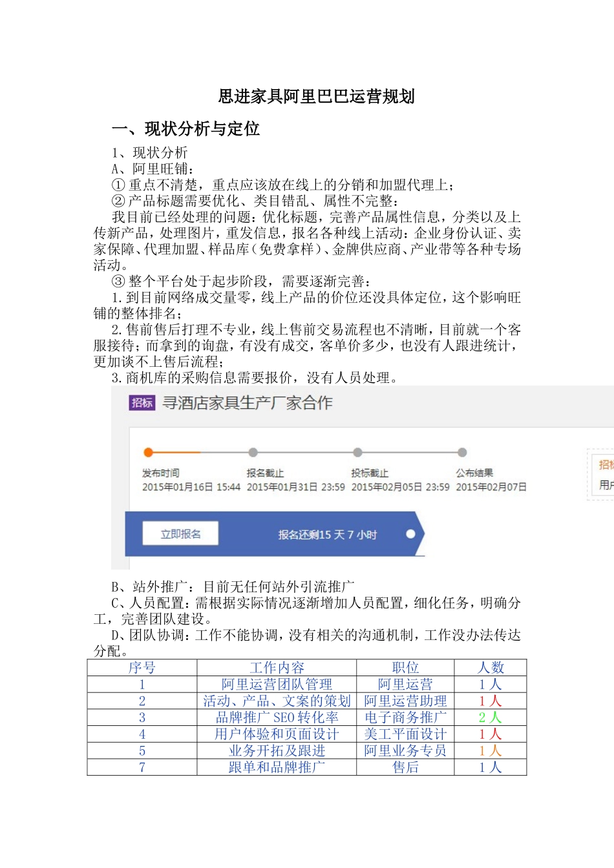This screenshot has width=614, height=868.
Task: Click the date 2015年02月05日 23:59
Action: tap(401, 487)
